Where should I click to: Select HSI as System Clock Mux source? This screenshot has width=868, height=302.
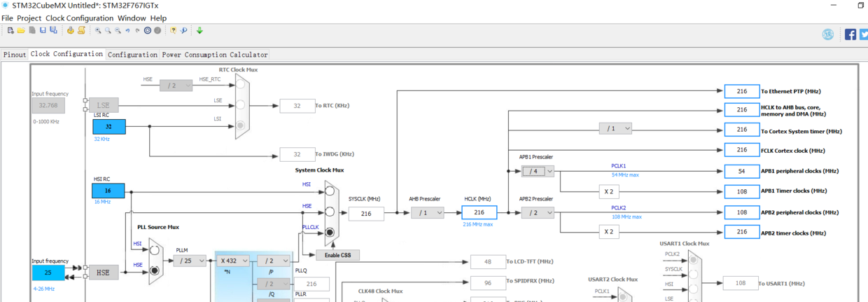(330, 191)
